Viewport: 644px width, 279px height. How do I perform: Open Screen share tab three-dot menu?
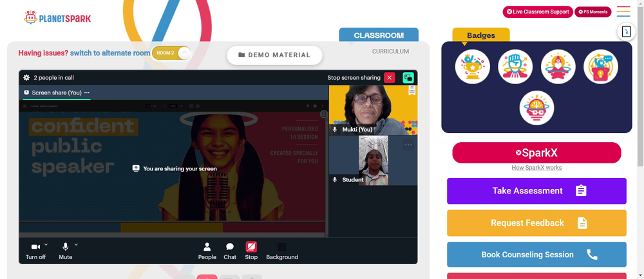(x=87, y=93)
